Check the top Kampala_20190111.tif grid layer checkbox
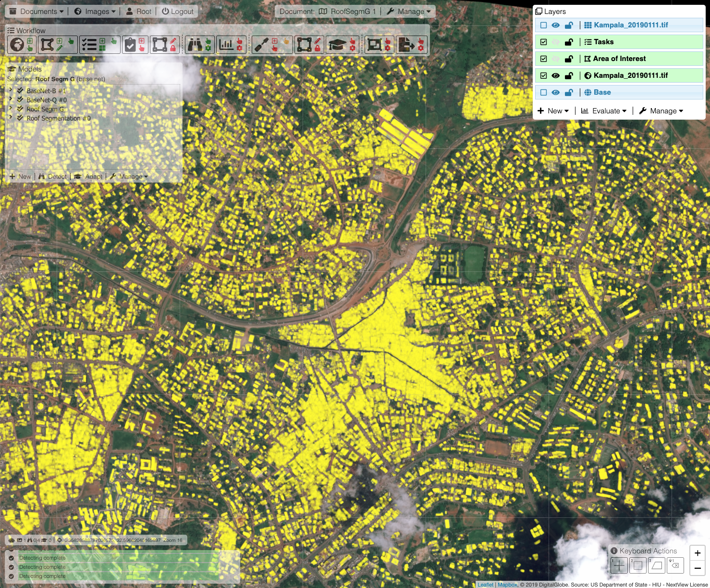This screenshot has width=710, height=588. point(544,25)
